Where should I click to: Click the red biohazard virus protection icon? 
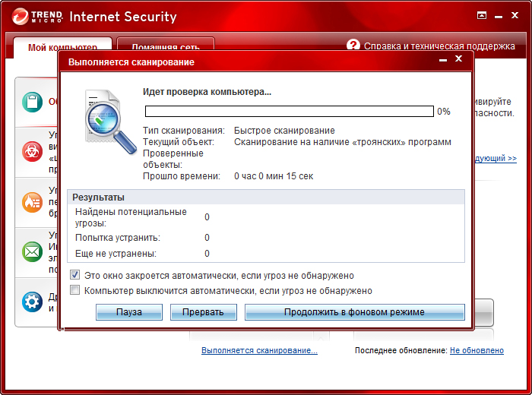click(x=32, y=151)
